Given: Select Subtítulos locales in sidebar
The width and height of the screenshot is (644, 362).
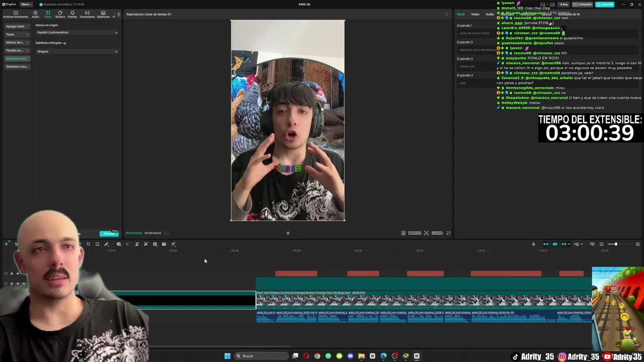Looking at the screenshot, I should [x=17, y=66].
